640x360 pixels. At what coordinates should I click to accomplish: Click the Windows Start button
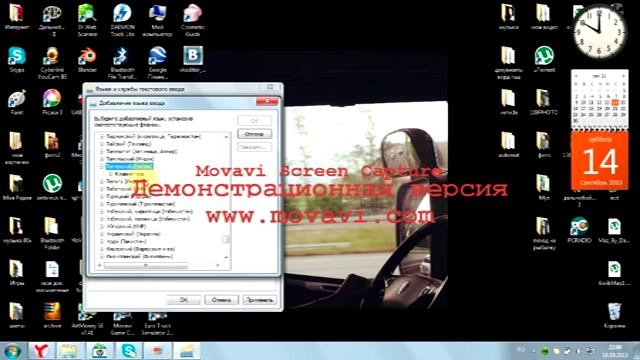[12, 351]
